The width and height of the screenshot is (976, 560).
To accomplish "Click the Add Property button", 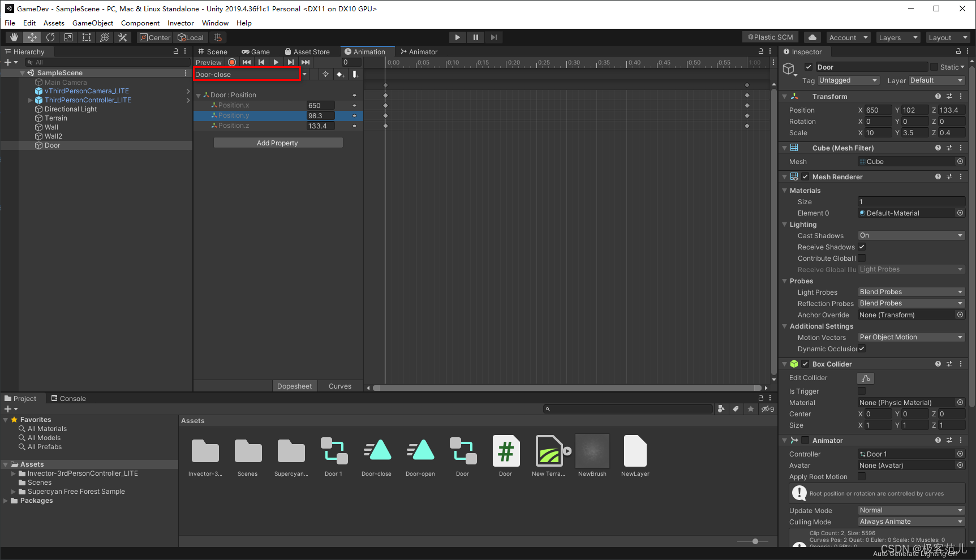I will tap(278, 143).
